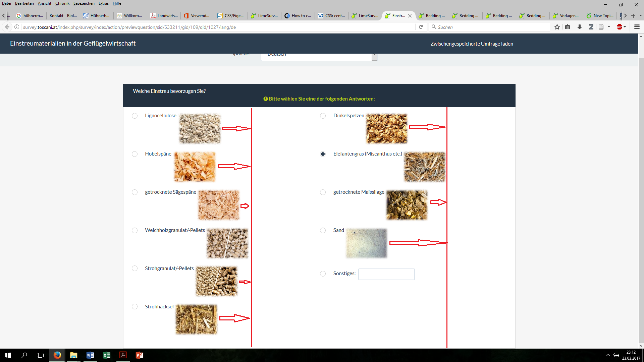Open a new tab with the plus icon

(x=633, y=16)
